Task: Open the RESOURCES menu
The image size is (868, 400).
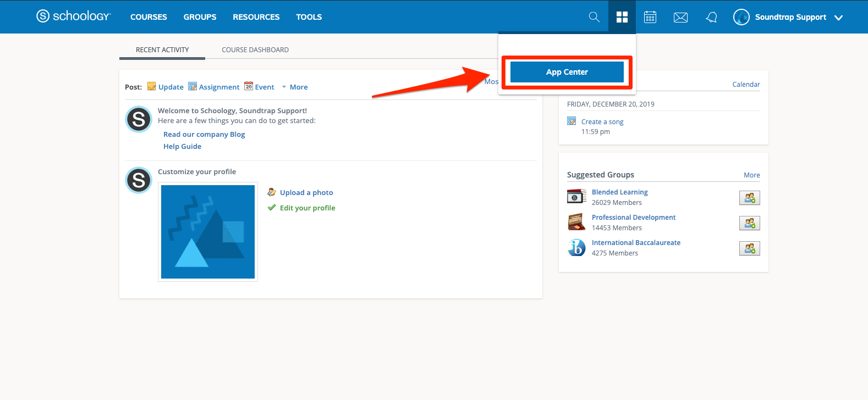Action: pos(256,17)
